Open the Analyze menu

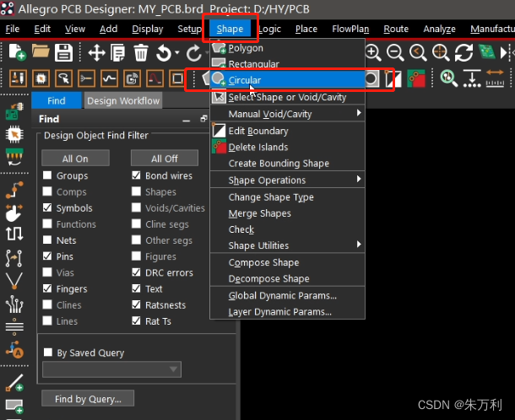[x=439, y=29]
